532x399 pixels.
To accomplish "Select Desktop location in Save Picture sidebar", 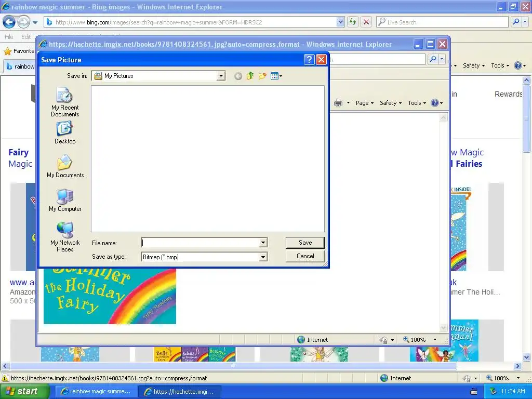I will [x=65, y=133].
